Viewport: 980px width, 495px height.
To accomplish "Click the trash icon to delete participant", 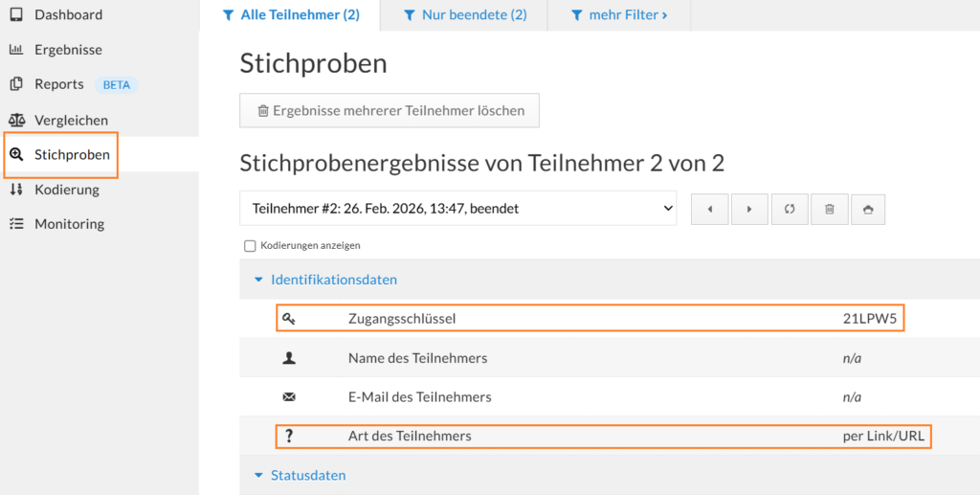I will (x=830, y=209).
